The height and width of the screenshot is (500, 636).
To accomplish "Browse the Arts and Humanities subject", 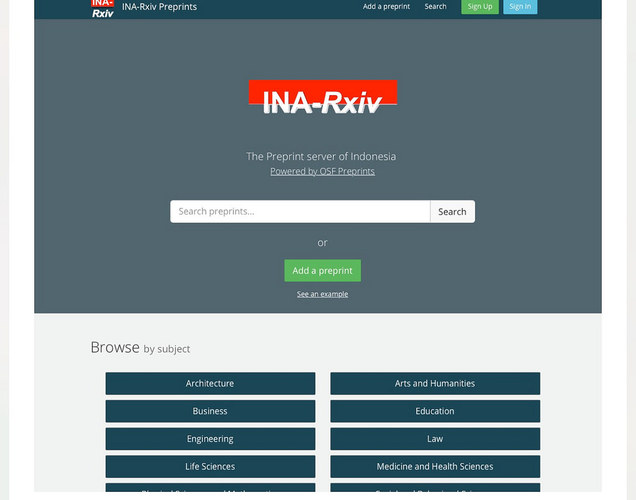I will click(x=435, y=383).
